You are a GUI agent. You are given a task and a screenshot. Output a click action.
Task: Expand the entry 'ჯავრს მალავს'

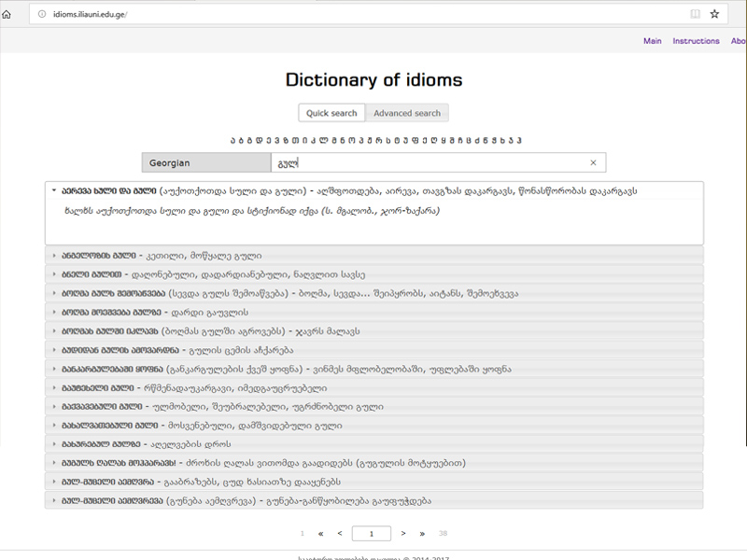[374, 331]
